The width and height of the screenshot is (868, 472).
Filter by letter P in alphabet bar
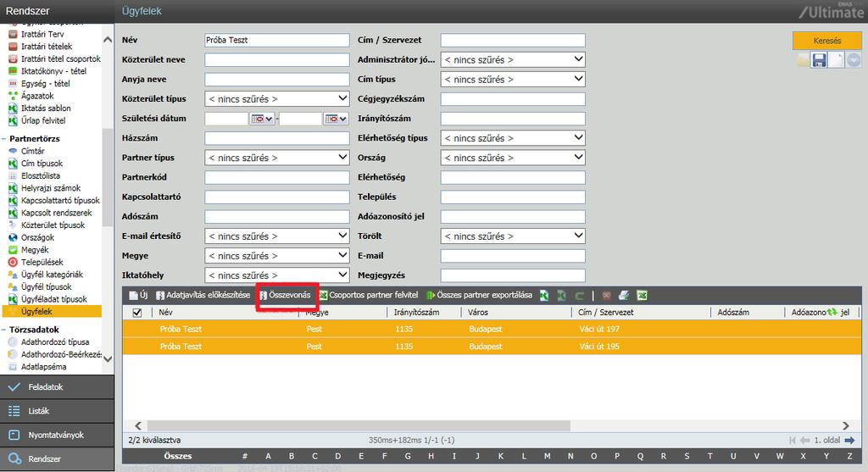(617, 457)
